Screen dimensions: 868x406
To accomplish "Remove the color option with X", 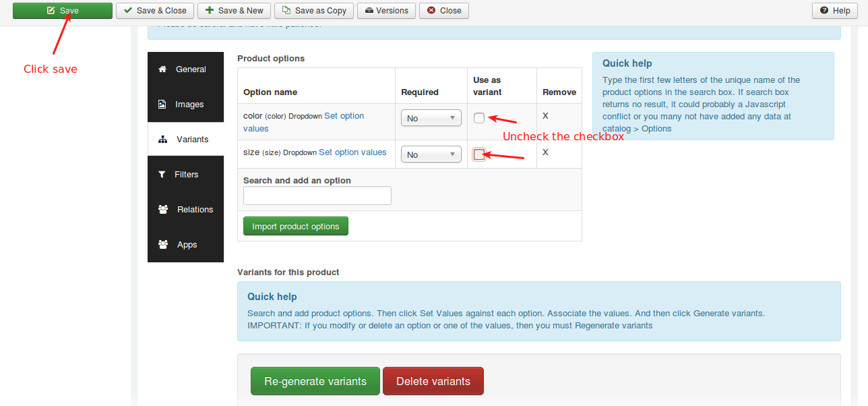I will click(x=545, y=116).
